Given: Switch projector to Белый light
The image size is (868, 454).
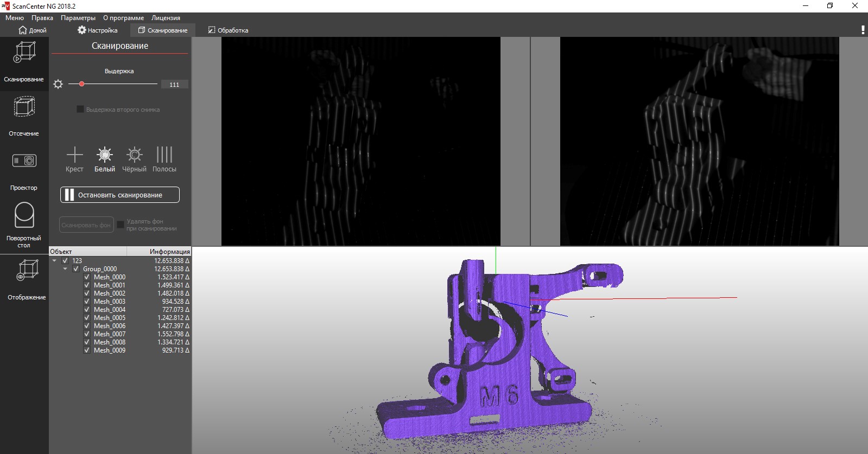Looking at the screenshot, I should coord(105,155).
